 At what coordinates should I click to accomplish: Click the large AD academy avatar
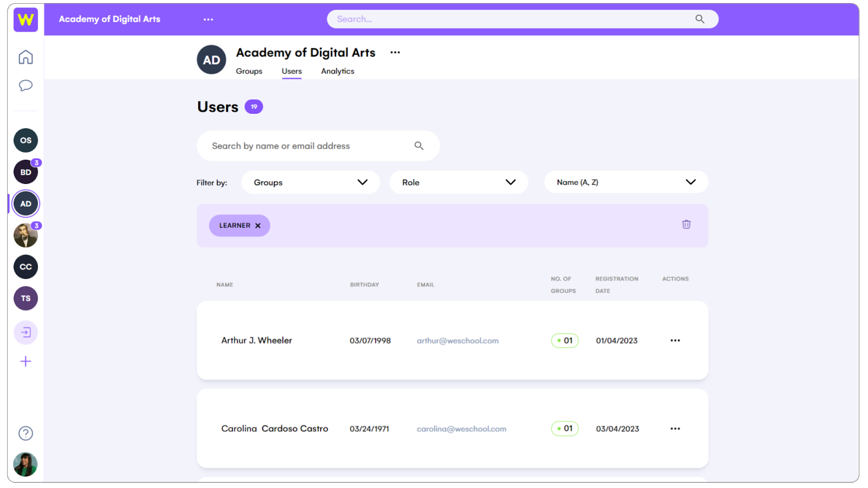point(212,60)
